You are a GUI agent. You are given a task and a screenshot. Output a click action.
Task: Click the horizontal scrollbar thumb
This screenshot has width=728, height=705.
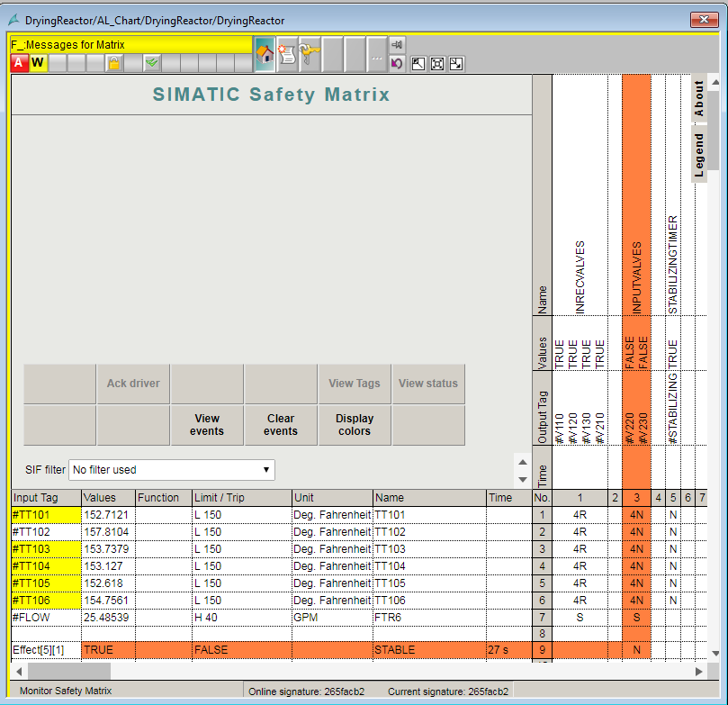[69, 672]
